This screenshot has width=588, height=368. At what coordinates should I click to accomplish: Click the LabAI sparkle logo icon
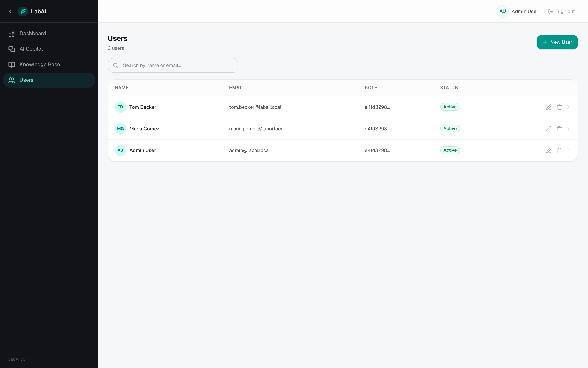[x=23, y=11]
